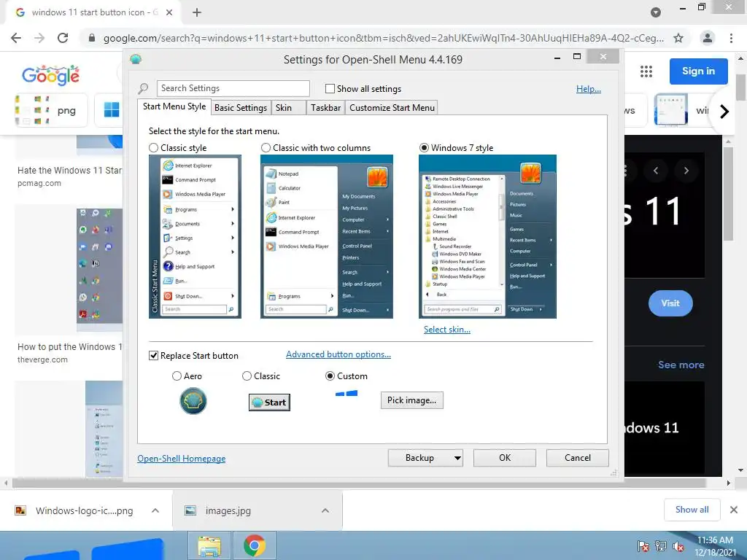The height and width of the screenshot is (560, 747).
Task: Open Advanced button options... link
Action: point(338,354)
